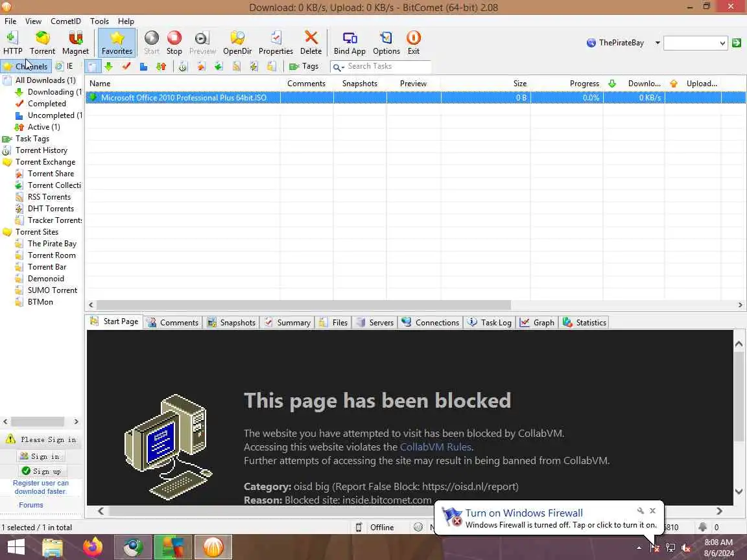
Task: Filter active tasks up-down arrows icon
Action: [x=161, y=66]
